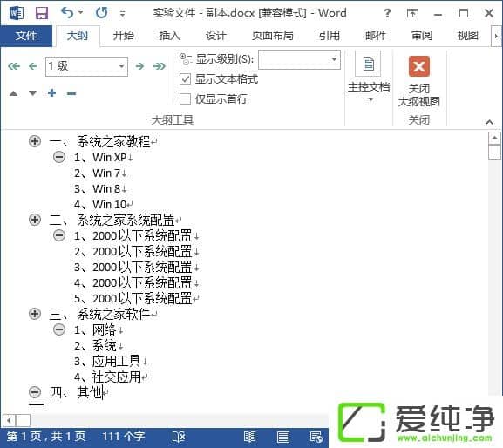This screenshot has width=503, height=448.
Task: Collapse the ribbon using the chevron
Action: (489, 122)
